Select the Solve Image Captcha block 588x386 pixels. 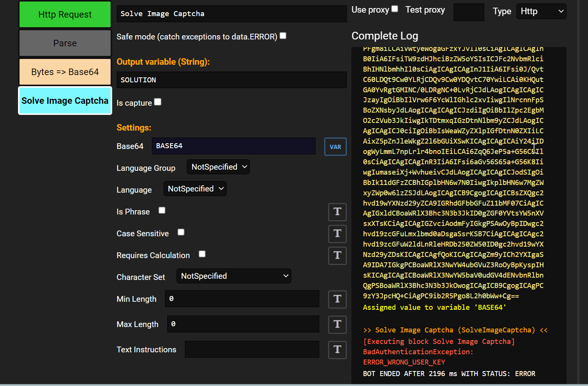tap(65, 101)
